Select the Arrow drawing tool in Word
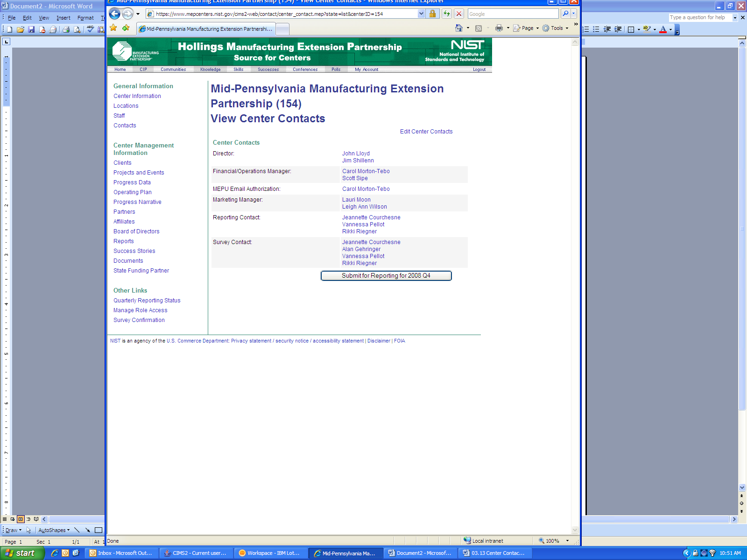The height and width of the screenshot is (560, 747). coord(88,530)
